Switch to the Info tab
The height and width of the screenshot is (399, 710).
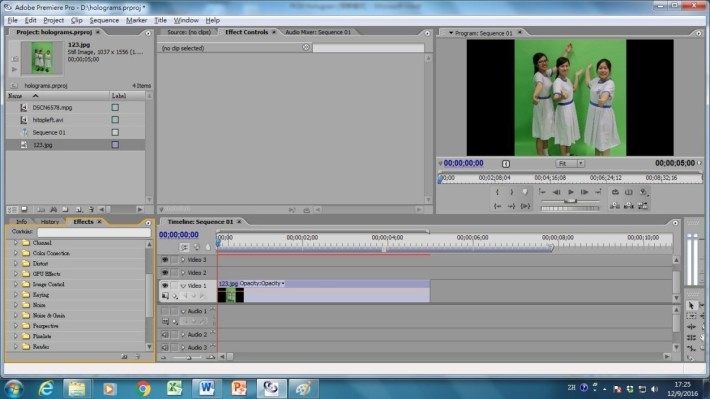[x=21, y=222]
